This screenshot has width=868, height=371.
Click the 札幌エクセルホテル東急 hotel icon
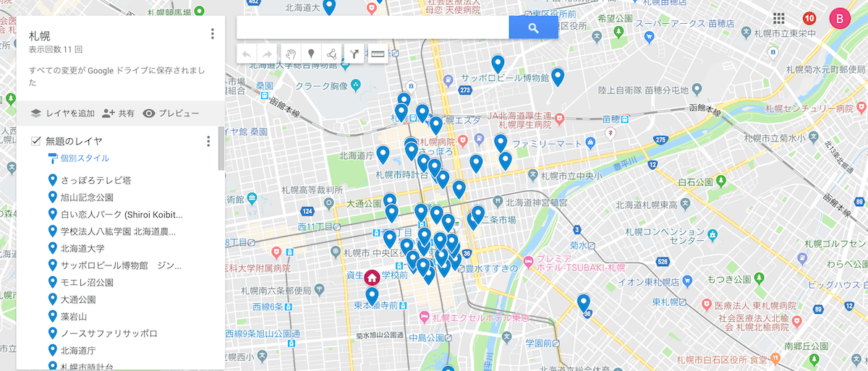tap(425, 317)
